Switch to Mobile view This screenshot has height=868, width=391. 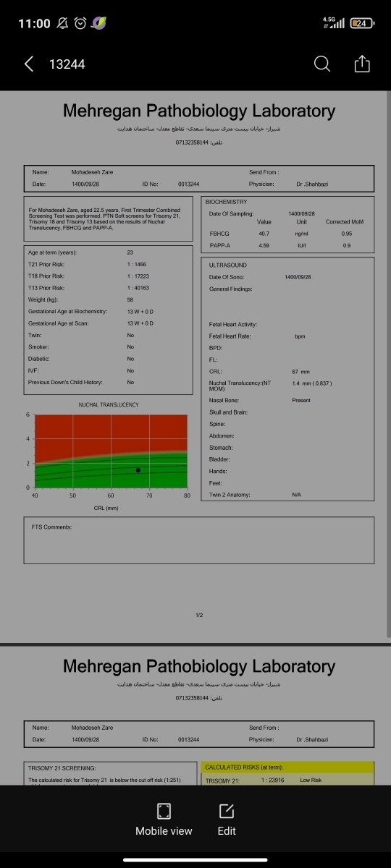[164, 819]
